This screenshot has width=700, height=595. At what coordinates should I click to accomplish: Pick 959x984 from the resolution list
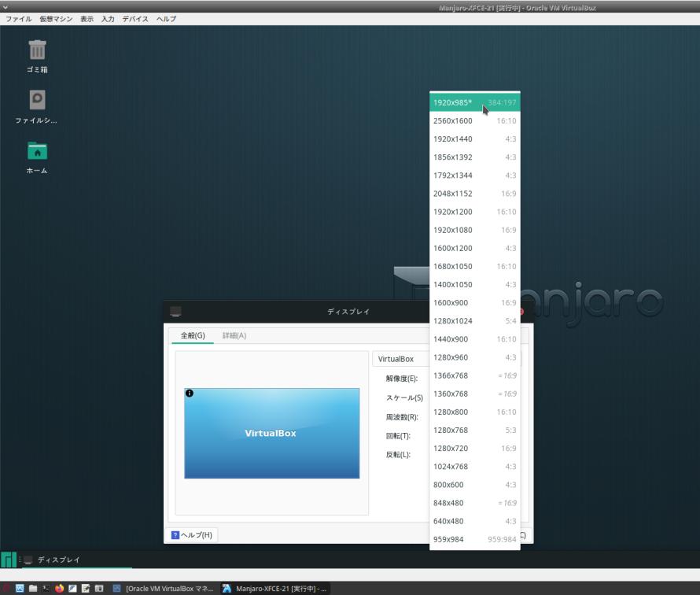click(x=474, y=539)
